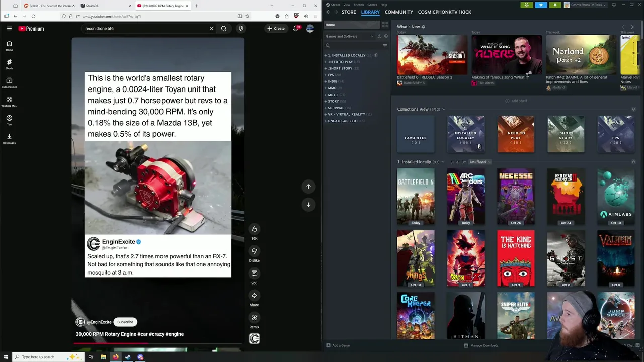
Task: Go to the next Short with down arrow
Action: click(x=308, y=205)
